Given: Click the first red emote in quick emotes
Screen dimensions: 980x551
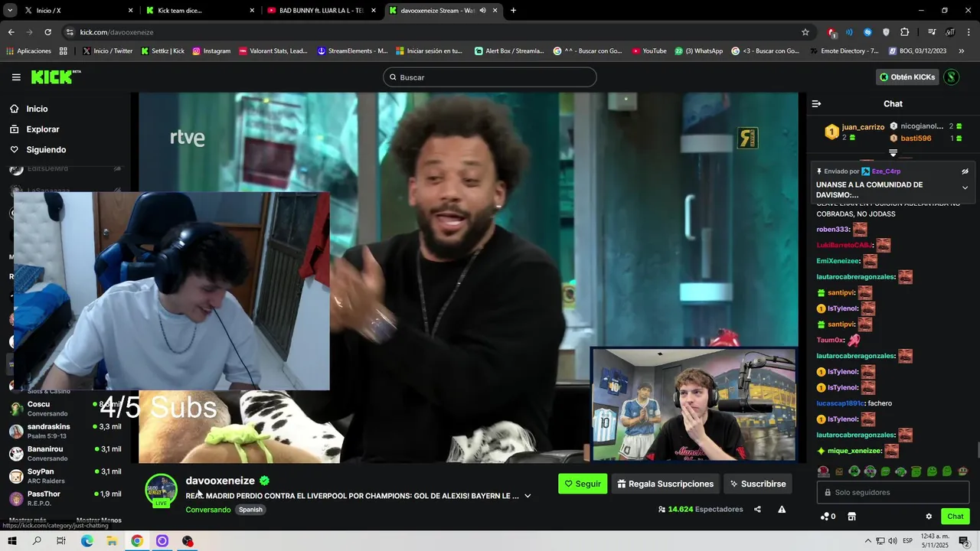Looking at the screenshot, I should coord(823,471).
